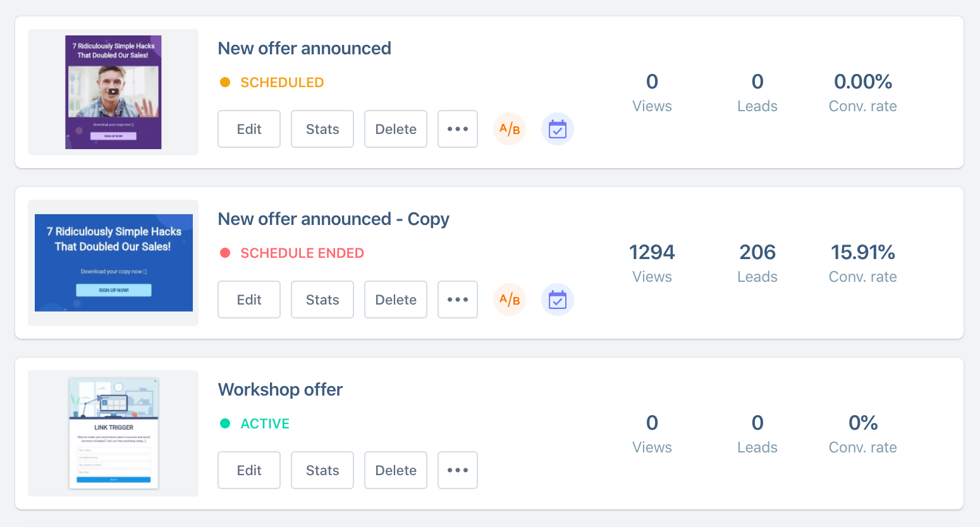Expand three-dot menu on the Copy campaign
The image size is (980, 527).
(x=458, y=300)
